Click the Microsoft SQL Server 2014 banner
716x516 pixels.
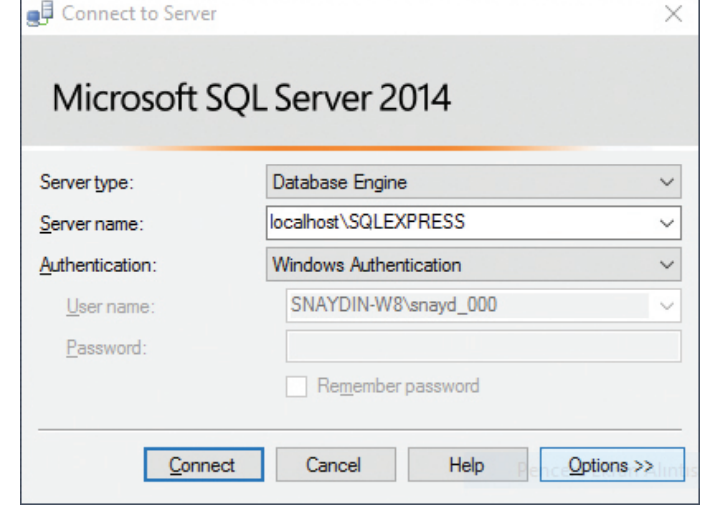[250, 99]
